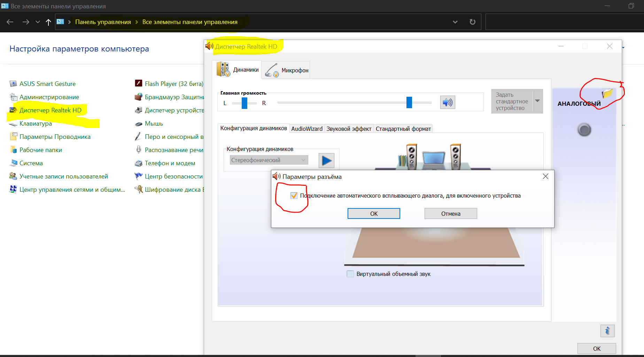
Task: Uncheck the automatic popup dialog checkbox
Action: click(x=294, y=196)
